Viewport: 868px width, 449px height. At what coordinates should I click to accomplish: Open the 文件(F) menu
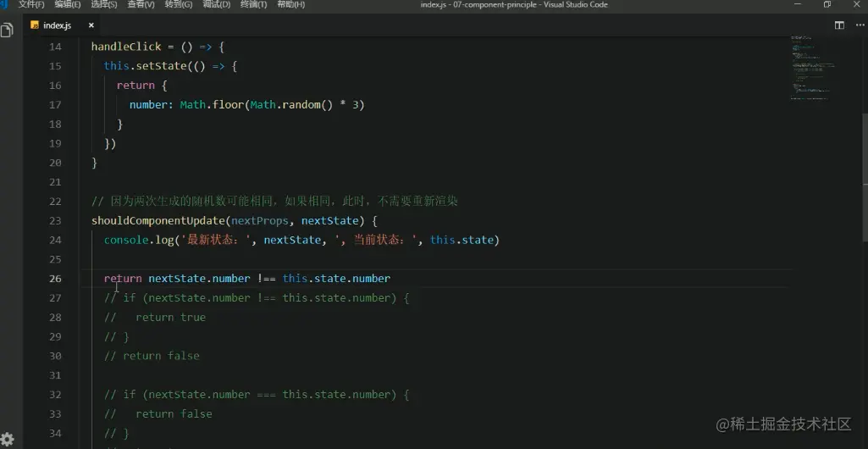[x=31, y=4]
